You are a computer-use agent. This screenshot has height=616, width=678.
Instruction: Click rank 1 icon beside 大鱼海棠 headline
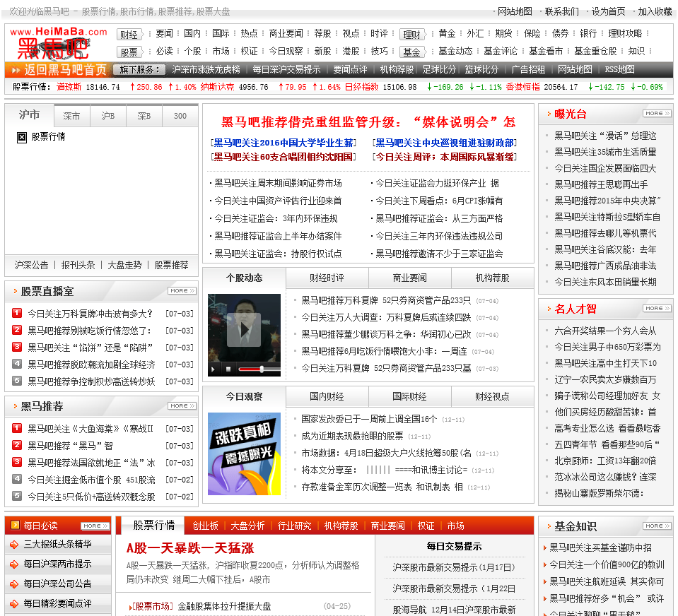(x=17, y=428)
